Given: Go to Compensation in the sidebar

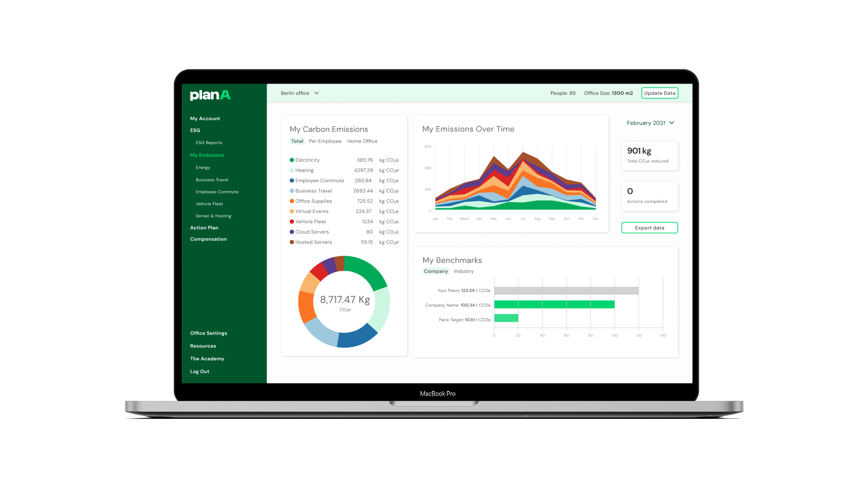Looking at the screenshot, I should 208,239.
